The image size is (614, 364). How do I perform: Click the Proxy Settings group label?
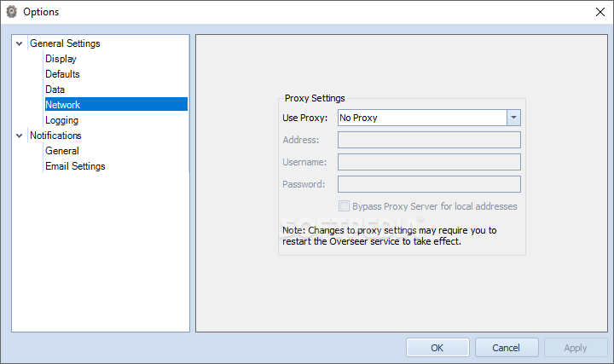pos(315,98)
